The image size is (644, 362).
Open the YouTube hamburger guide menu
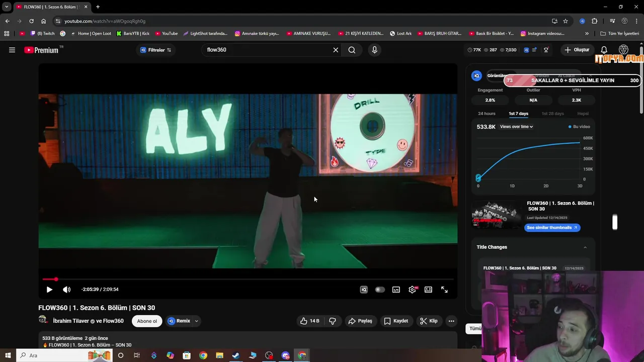tap(12, 50)
